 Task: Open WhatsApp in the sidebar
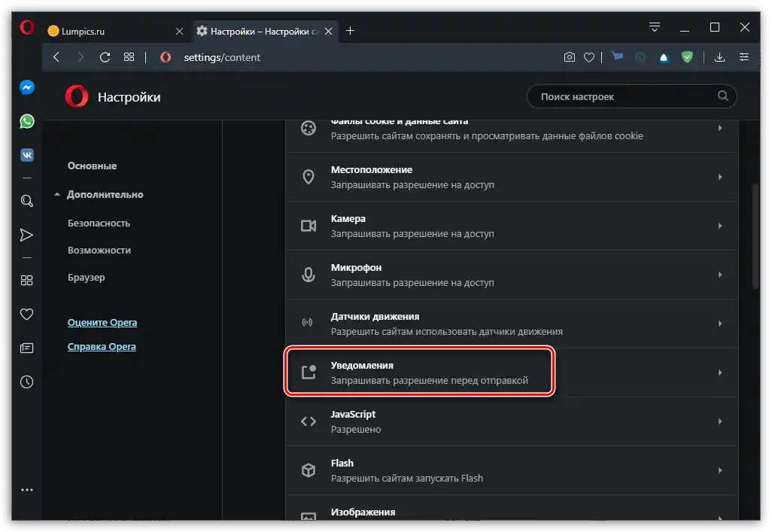click(27, 121)
